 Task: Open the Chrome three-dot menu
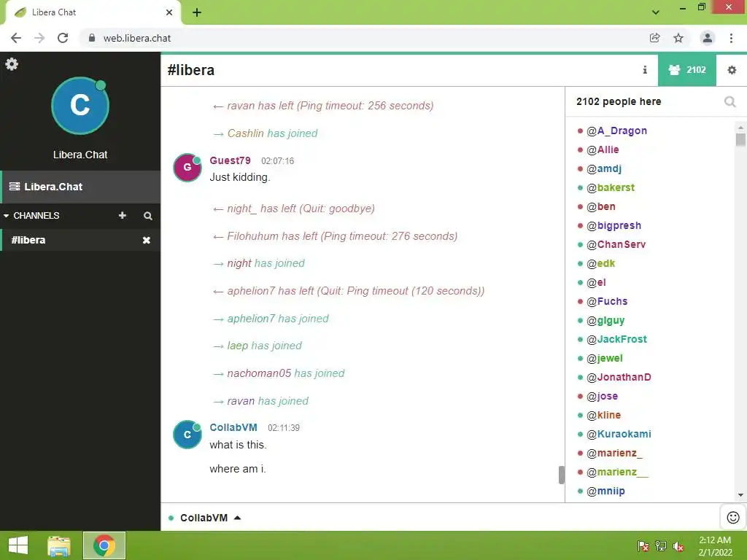point(731,38)
